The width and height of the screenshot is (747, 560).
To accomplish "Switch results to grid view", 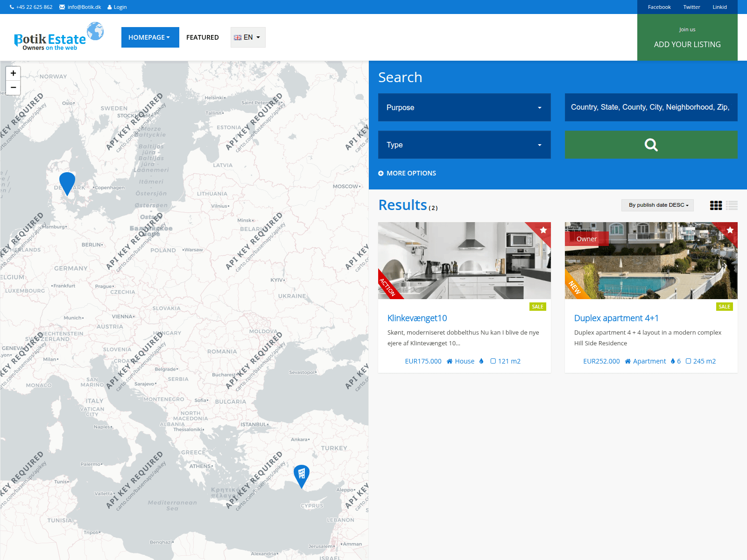I will coord(716,205).
